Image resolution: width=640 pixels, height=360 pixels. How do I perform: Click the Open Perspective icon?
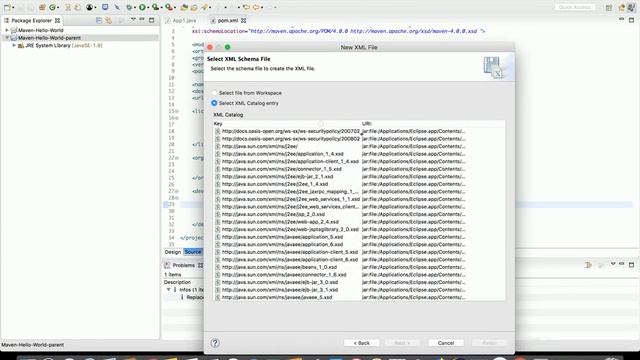coord(609,7)
